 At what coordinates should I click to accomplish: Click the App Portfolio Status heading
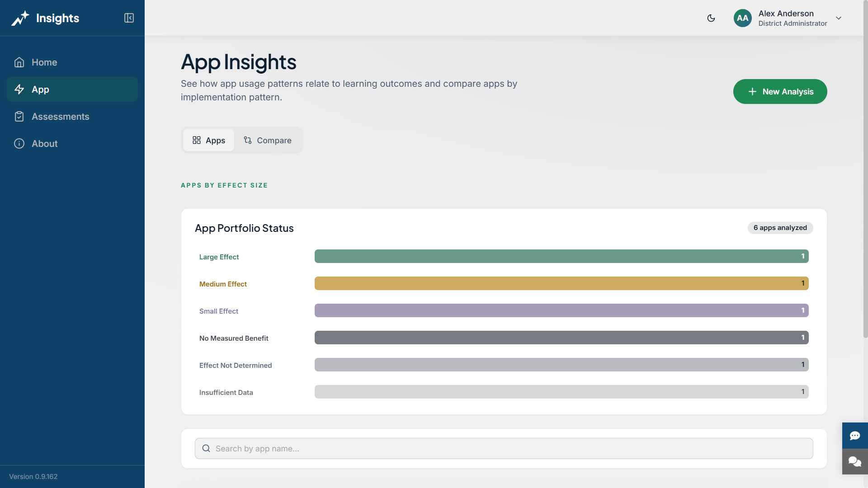click(244, 228)
